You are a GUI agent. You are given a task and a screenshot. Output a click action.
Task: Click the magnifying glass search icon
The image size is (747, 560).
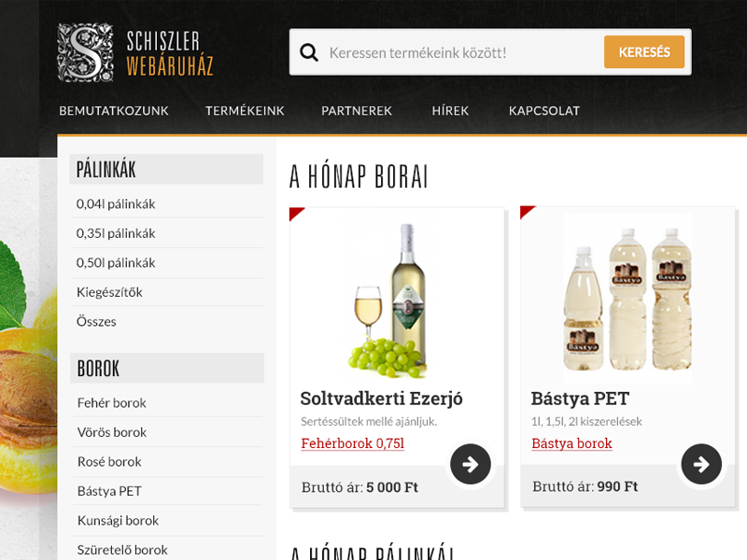coord(309,52)
